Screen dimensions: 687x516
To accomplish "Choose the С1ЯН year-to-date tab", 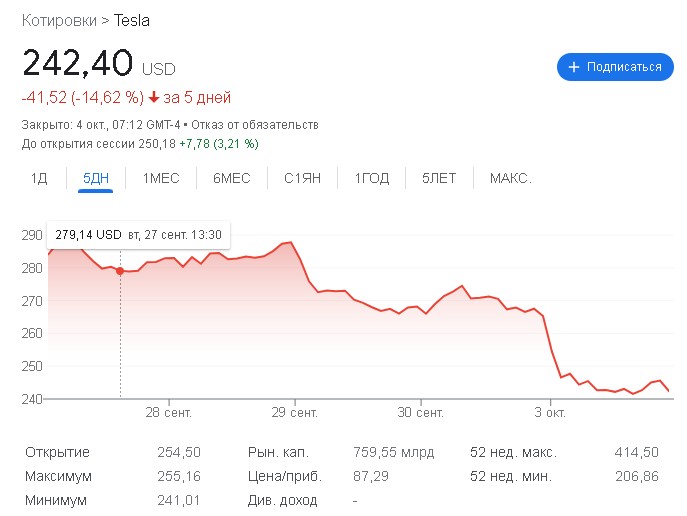I will [x=302, y=178].
